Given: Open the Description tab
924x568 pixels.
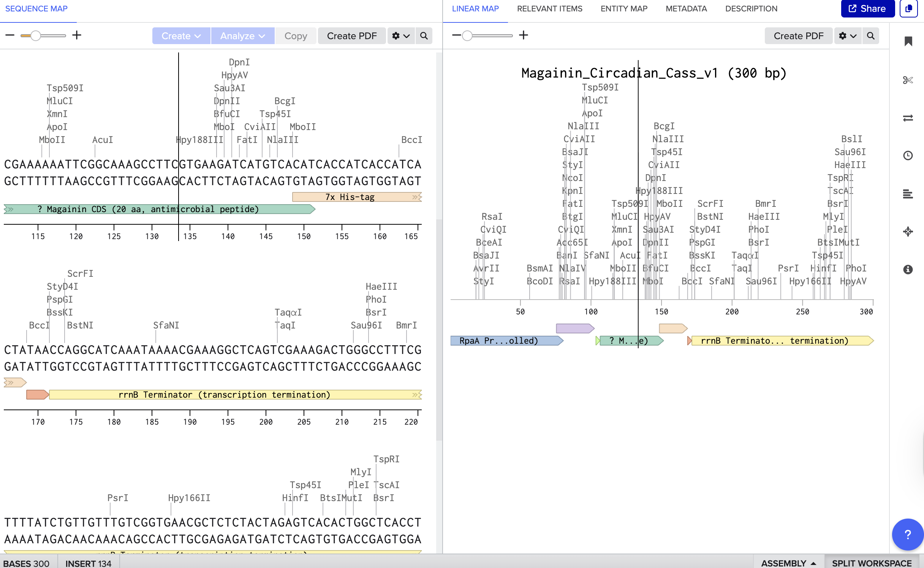Looking at the screenshot, I should click(751, 9).
